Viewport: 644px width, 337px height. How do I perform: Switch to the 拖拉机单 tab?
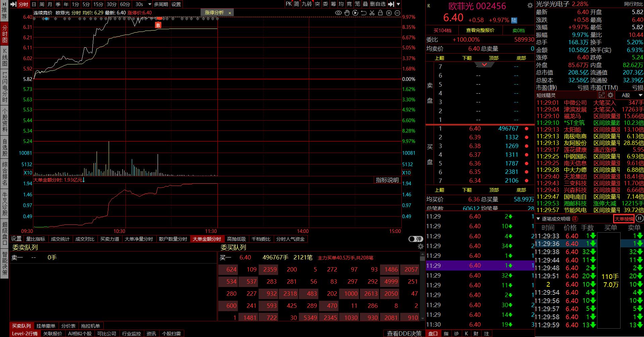[90, 326]
